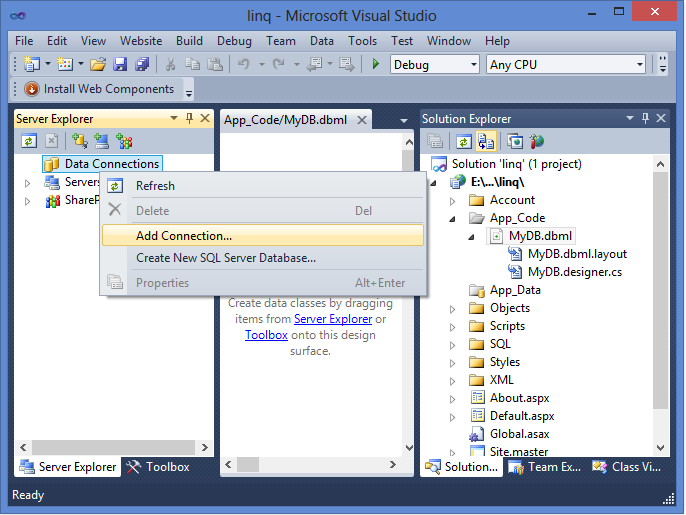This screenshot has height=515, width=686.
Task: Pin the Server Explorer panel
Action: 189,118
